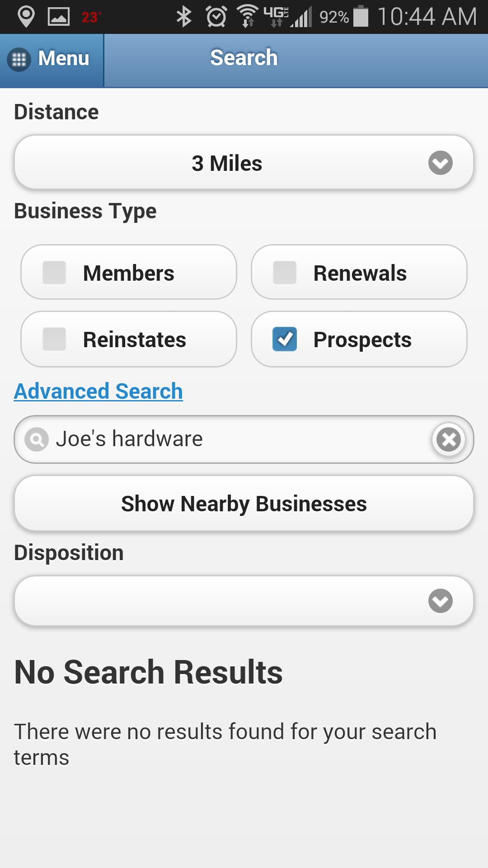This screenshot has height=868, width=488.
Task: Tap the magnifier icon in search box
Action: coord(37,439)
